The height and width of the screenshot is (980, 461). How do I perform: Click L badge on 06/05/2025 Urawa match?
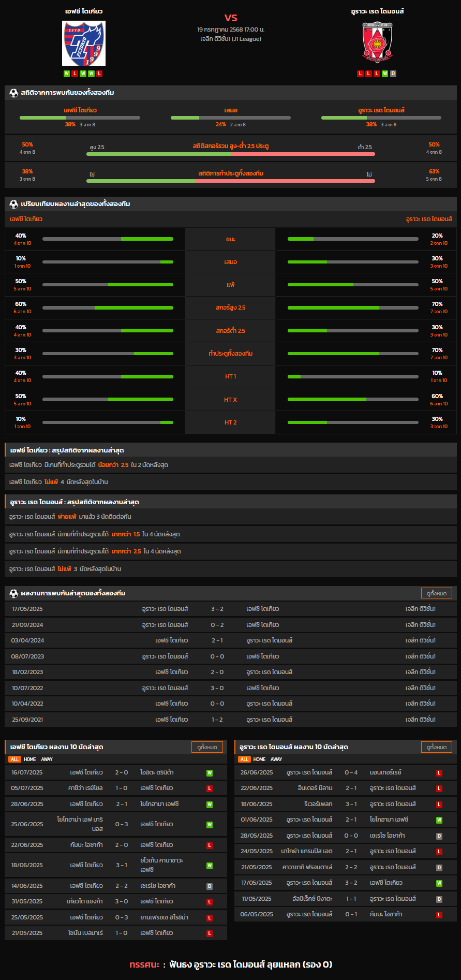pyautogui.click(x=439, y=915)
